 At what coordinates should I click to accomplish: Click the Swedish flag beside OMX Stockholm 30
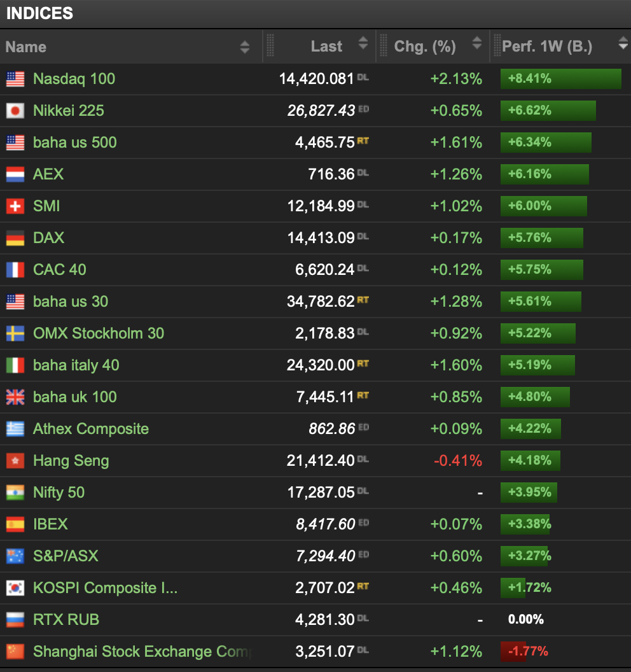[x=15, y=333]
